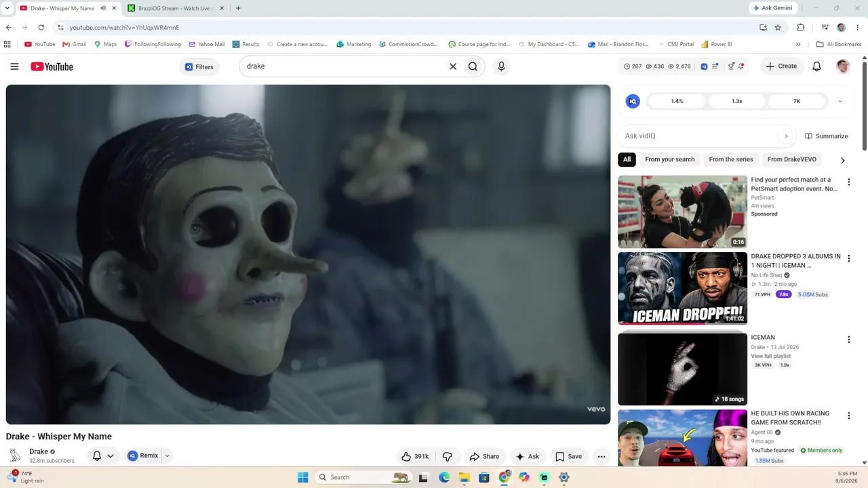Click the vidIQ Remix button

click(143, 456)
